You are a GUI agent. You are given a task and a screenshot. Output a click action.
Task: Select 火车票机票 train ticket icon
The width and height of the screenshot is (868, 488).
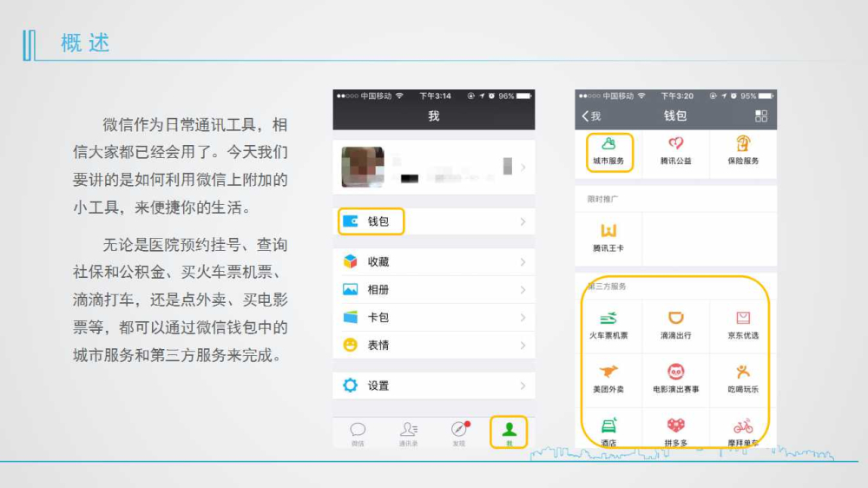coord(608,320)
